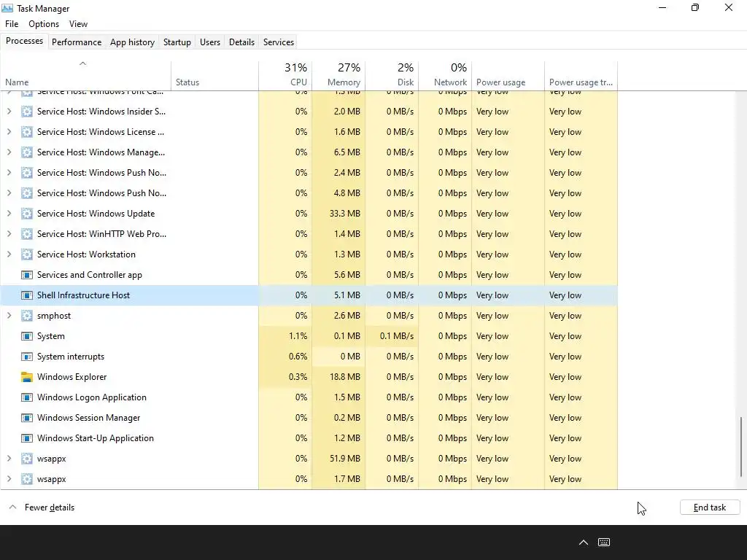Select the Windows Start-Up Application row
This screenshot has width=747, height=560.
tap(309, 438)
